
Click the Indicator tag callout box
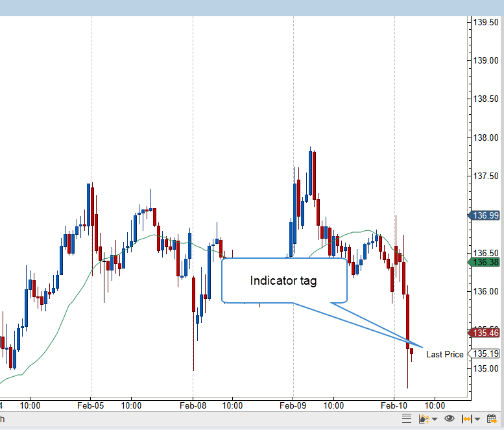pyautogui.click(x=284, y=281)
